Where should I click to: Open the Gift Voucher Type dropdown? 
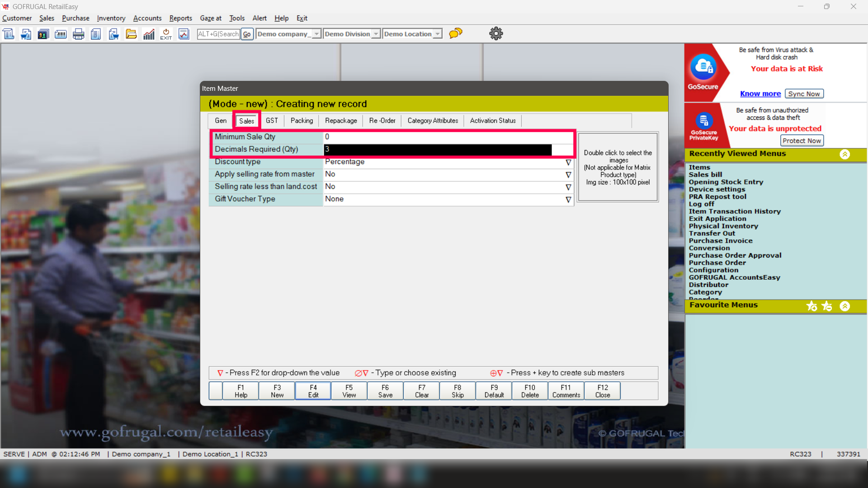pos(568,199)
